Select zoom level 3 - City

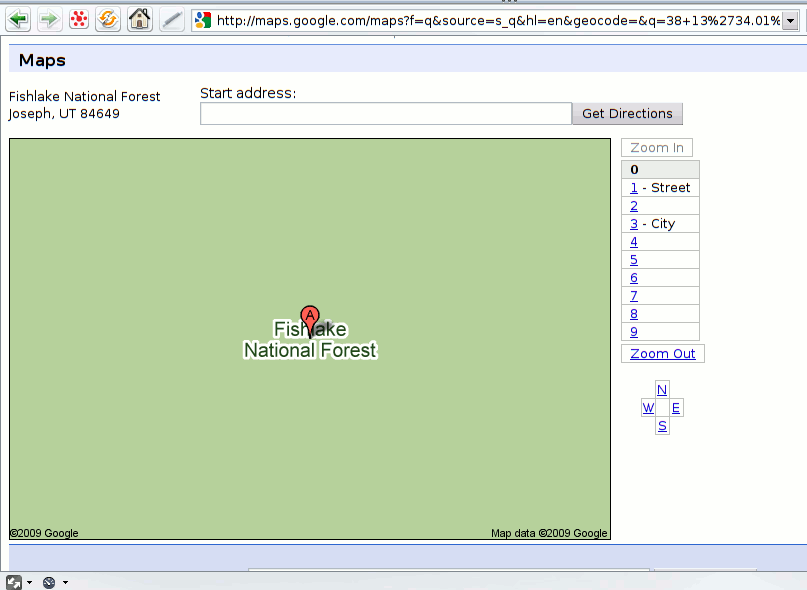coord(634,224)
